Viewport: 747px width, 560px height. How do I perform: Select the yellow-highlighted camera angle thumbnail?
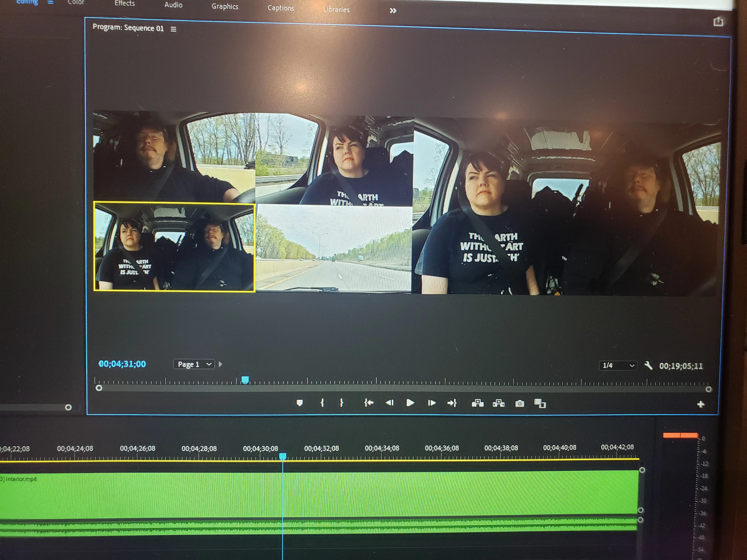(174, 246)
